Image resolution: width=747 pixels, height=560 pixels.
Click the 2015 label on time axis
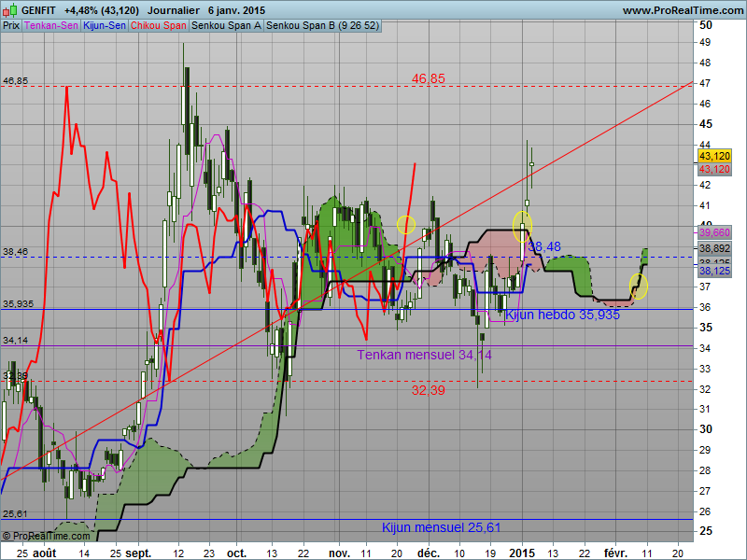click(x=522, y=553)
